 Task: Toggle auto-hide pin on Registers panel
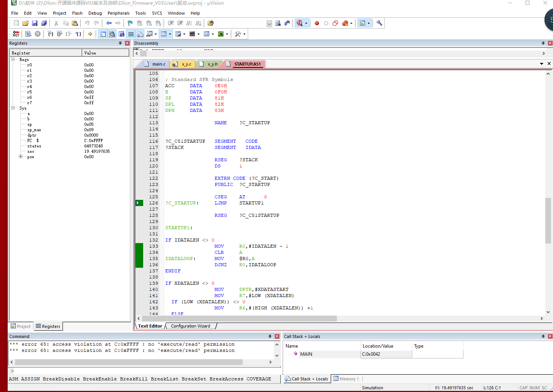pyautogui.click(x=120, y=43)
